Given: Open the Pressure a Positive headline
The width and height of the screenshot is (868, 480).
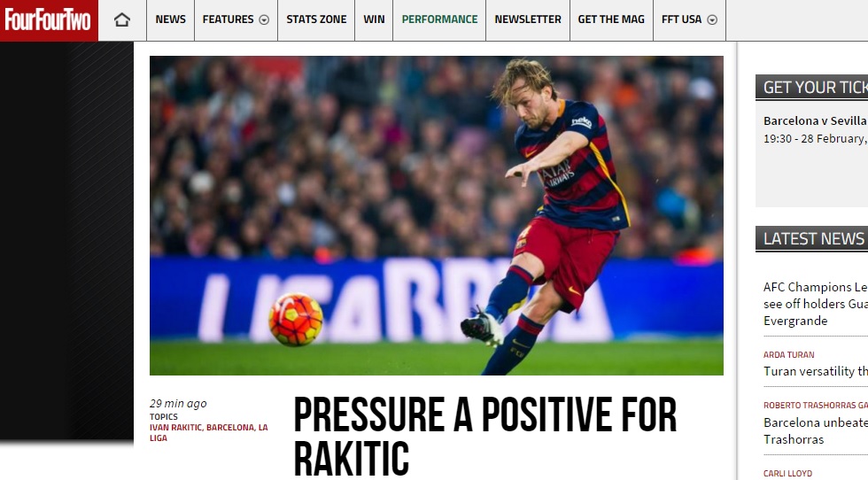Looking at the screenshot, I should 485,437.
